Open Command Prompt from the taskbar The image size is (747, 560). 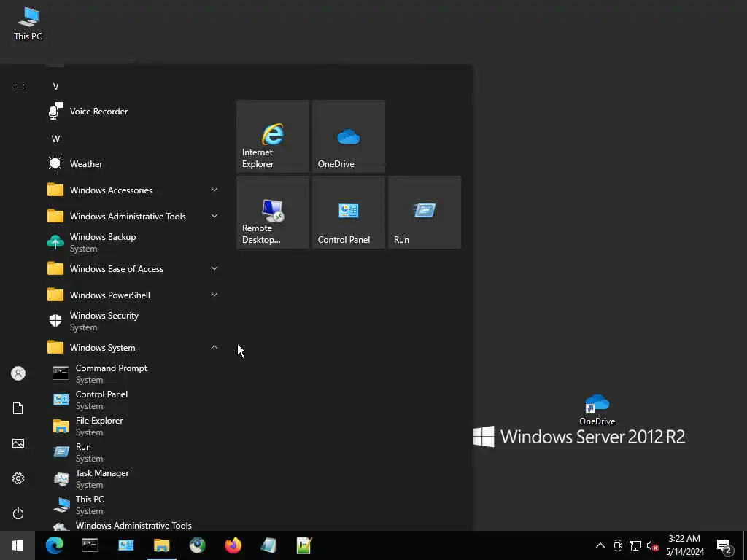(x=90, y=545)
